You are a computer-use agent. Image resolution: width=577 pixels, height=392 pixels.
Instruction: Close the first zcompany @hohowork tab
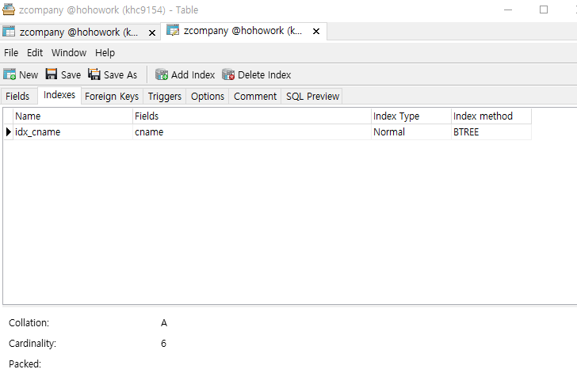[x=152, y=32]
